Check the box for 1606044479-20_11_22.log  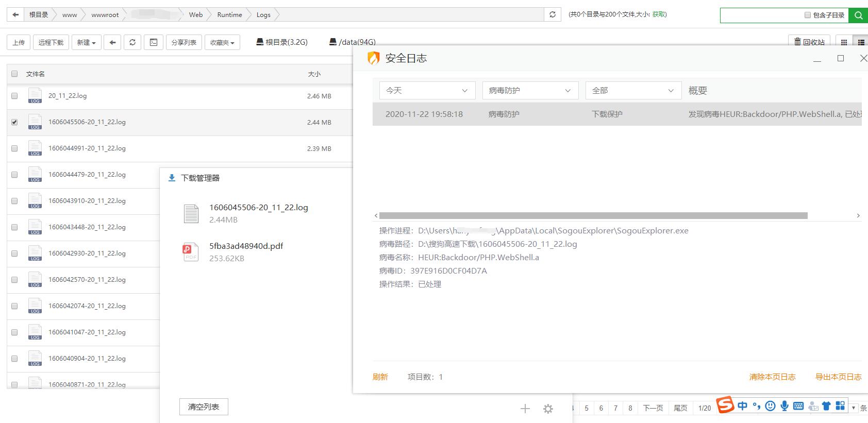(x=14, y=175)
